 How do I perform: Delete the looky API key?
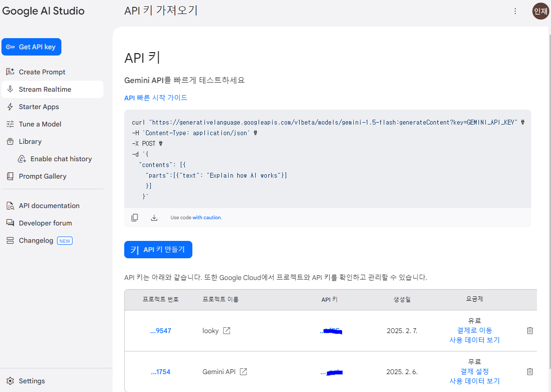pos(530,331)
